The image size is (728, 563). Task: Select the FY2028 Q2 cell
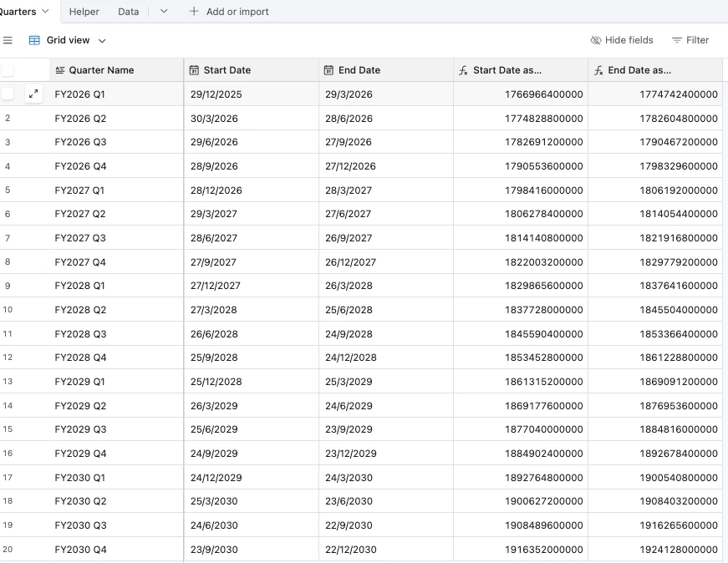[x=116, y=310]
